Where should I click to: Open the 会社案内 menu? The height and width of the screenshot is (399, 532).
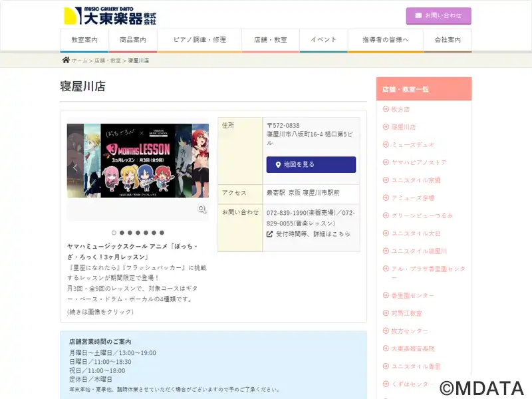point(448,40)
